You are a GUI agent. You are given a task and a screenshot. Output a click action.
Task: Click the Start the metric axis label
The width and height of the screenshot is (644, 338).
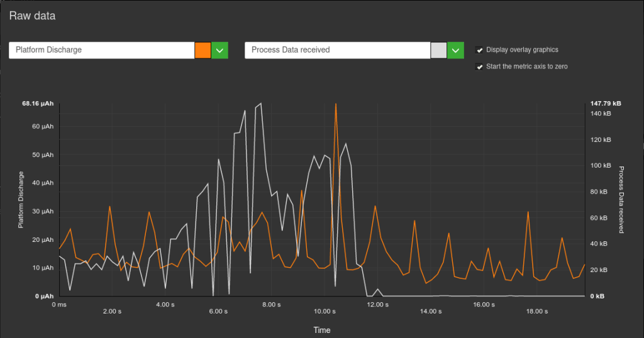point(527,67)
